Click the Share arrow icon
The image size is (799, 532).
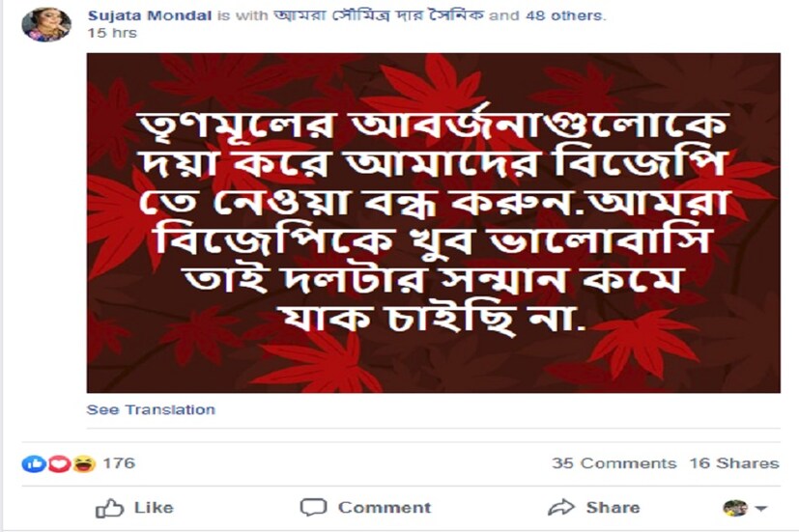coord(560,508)
